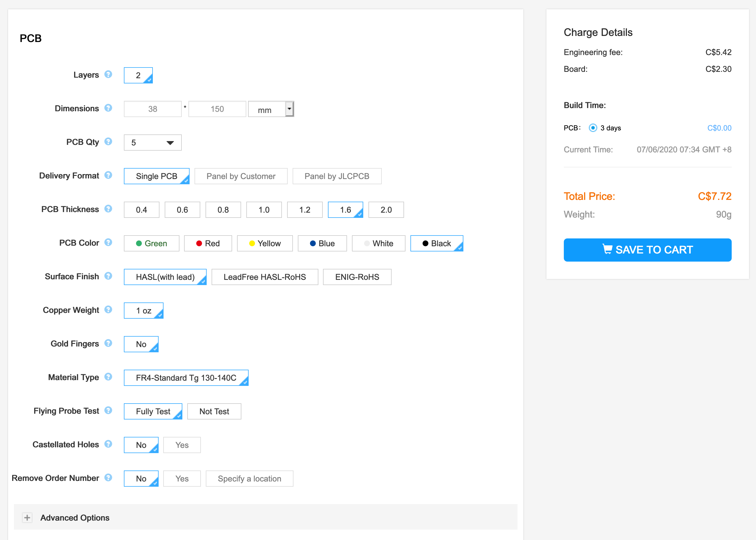Select 0.4 PCB thickness
Viewport: 756px width, 540px height.
[x=142, y=210]
